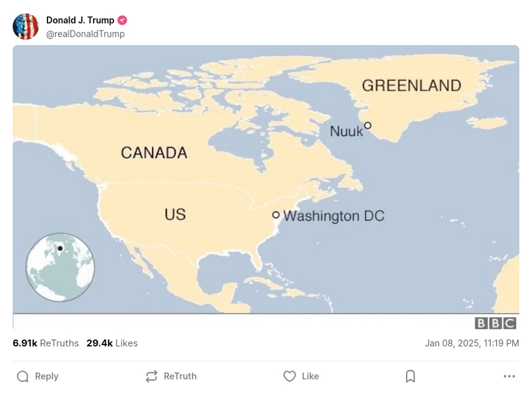
Task: Bookmark this post using the bookmark icon
Action: coord(410,376)
